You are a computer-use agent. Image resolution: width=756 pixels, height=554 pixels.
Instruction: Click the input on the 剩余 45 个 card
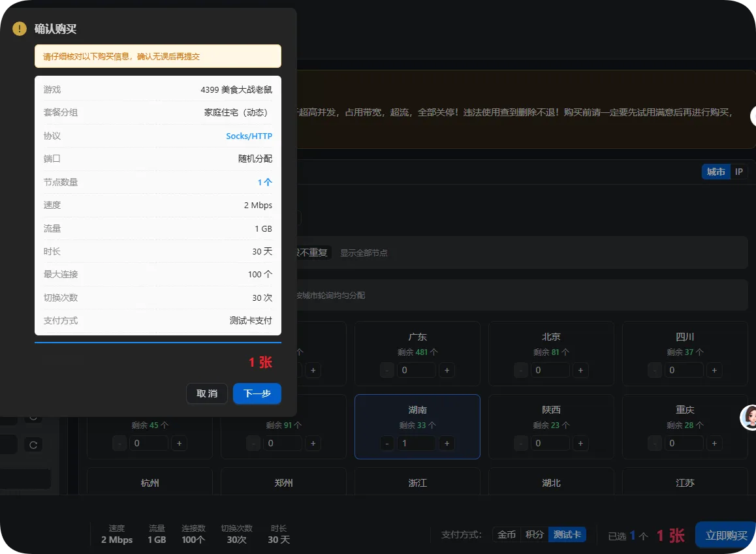[150, 443]
